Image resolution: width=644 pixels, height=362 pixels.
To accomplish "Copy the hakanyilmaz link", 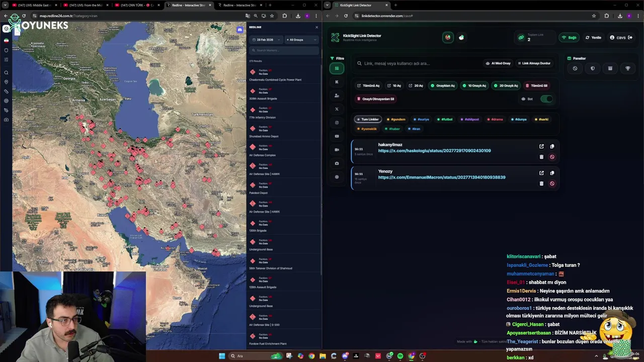I will pyautogui.click(x=552, y=146).
